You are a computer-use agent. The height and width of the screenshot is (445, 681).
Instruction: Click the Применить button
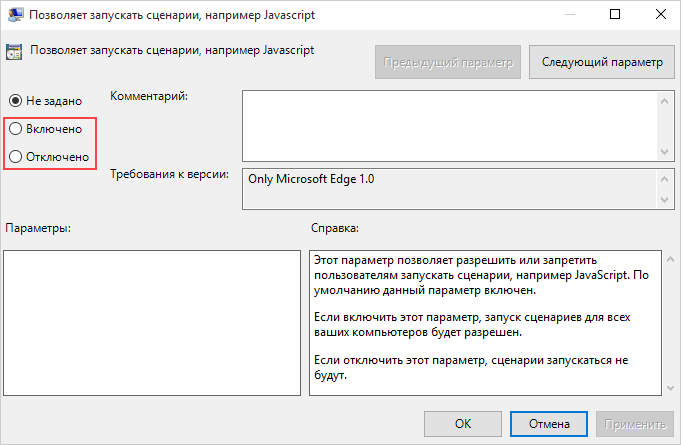point(633,423)
